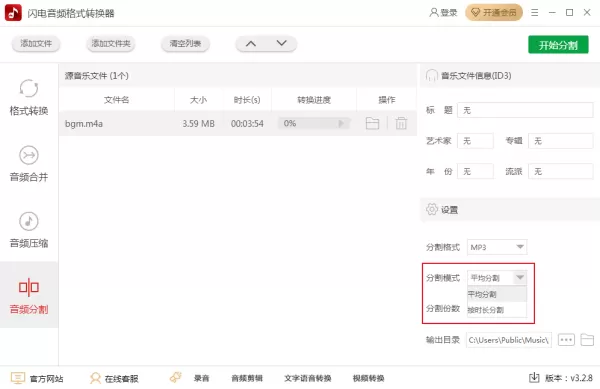Click the 添加文件 button

[36, 44]
